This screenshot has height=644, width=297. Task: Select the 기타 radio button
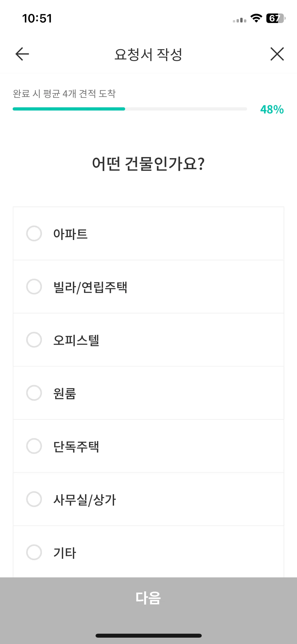click(34, 552)
